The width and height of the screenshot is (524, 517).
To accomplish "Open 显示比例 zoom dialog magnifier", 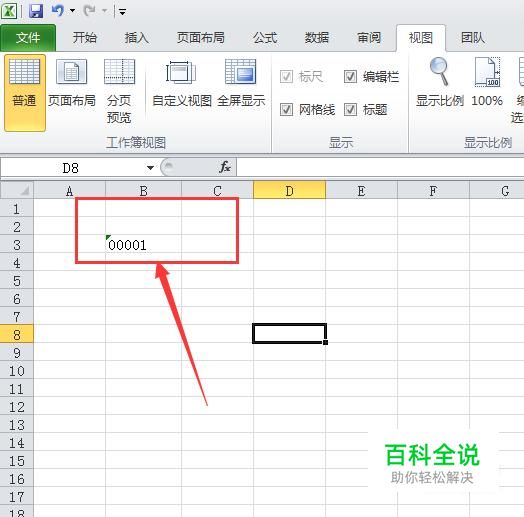I will [440, 82].
